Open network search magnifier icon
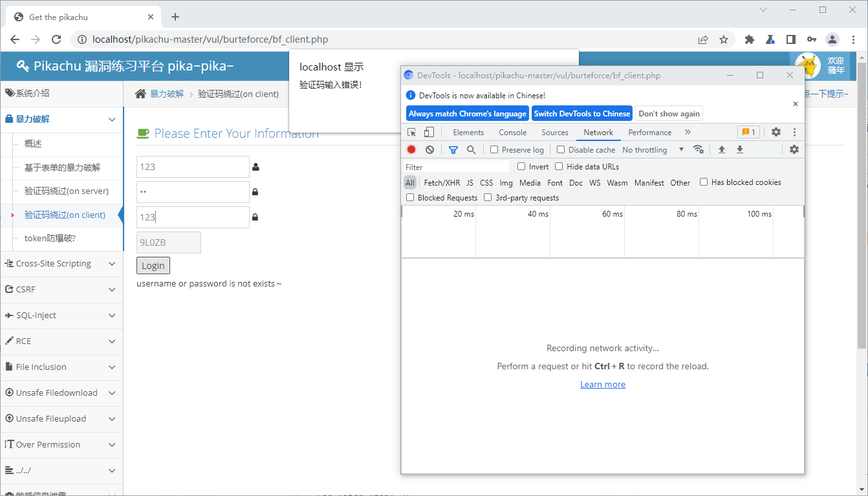868x496 pixels. (x=472, y=149)
